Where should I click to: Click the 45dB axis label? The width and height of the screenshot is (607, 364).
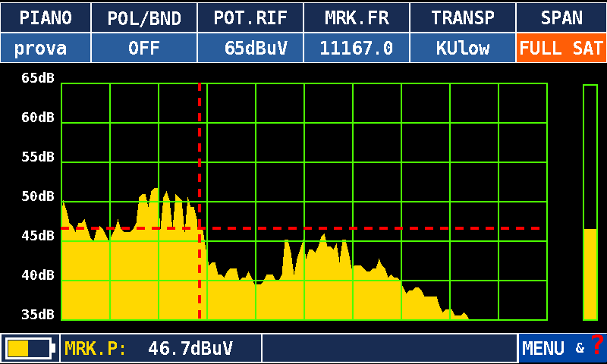(x=38, y=236)
